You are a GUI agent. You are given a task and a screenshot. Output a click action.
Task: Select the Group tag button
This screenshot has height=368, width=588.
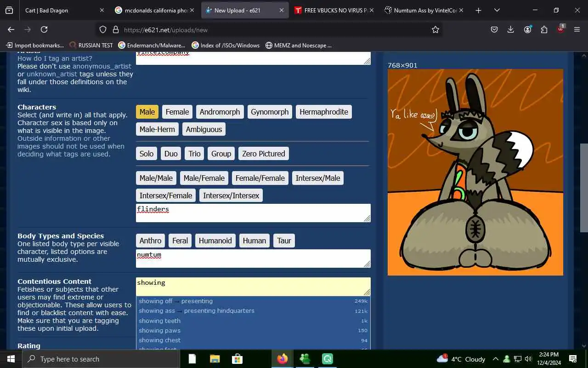pyautogui.click(x=221, y=154)
